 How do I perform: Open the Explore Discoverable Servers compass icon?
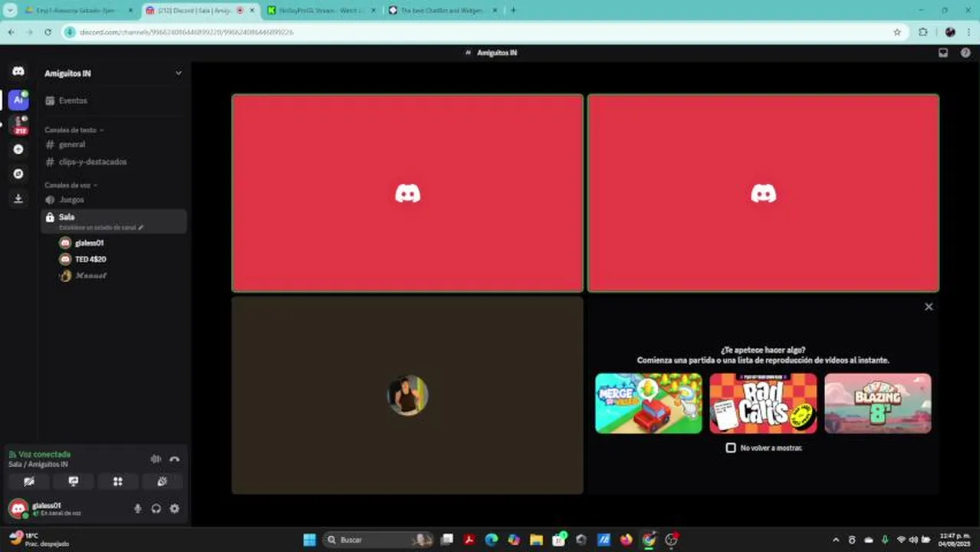(x=18, y=174)
